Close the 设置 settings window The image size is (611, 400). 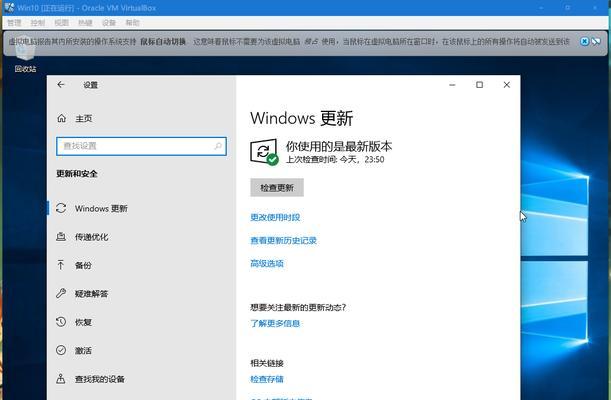coord(507,85)
